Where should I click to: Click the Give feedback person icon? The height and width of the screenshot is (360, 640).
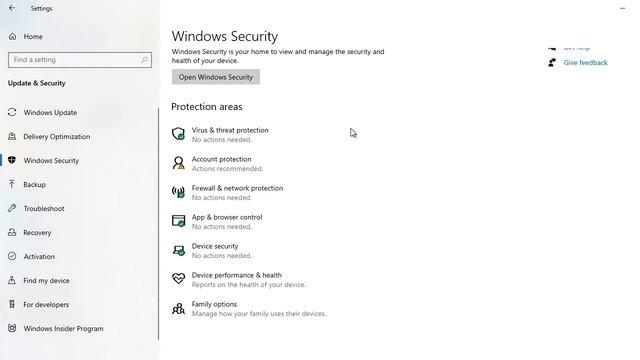pos(552,62)
